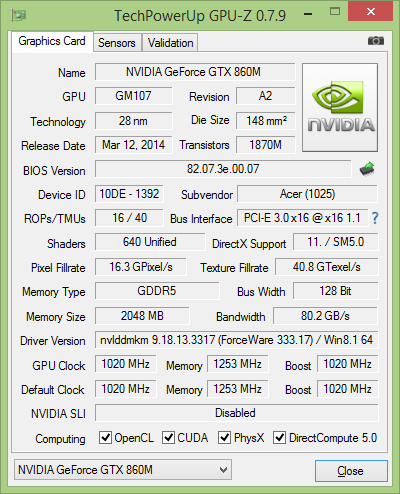The height and width of the screenshot is (494, 400).
Task: Click the DirectX Support field 11. / SM5.0
Action: tap(336, 242)
